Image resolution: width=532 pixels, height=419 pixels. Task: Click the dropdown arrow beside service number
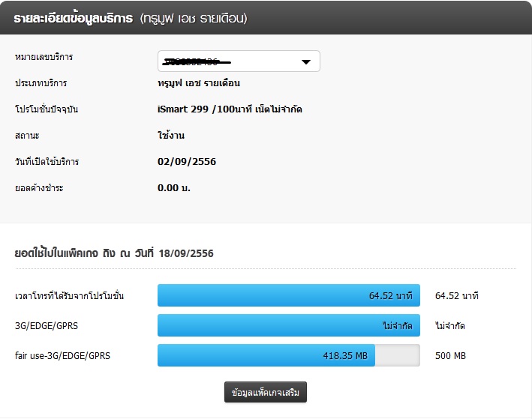click(x=306, y=62)
